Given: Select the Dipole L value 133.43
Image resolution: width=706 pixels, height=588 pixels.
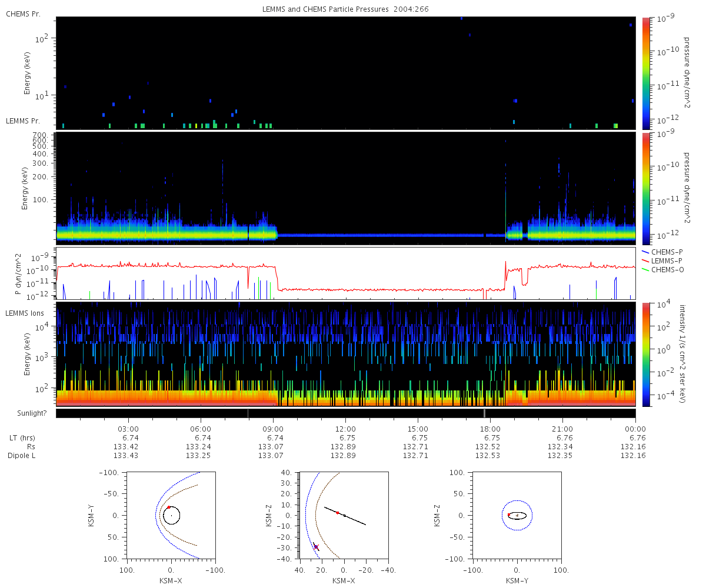Looking at the screenshot, I should coord(126,456).
